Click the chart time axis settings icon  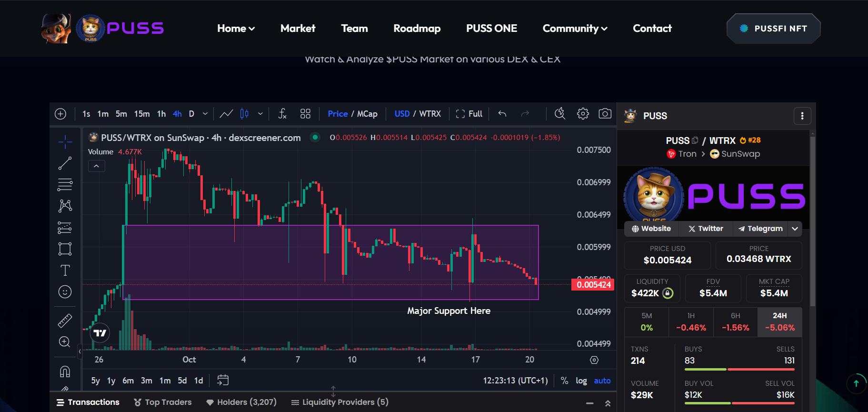pos(594,360)
